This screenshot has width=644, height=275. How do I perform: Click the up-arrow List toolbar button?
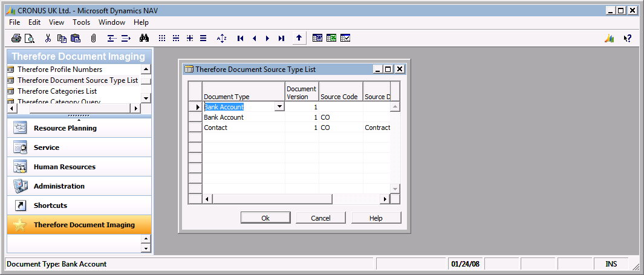pos(299,38)
